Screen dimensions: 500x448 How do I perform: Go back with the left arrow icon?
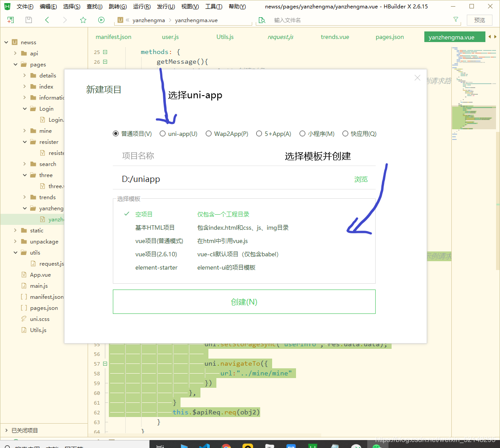coord(47,20)
